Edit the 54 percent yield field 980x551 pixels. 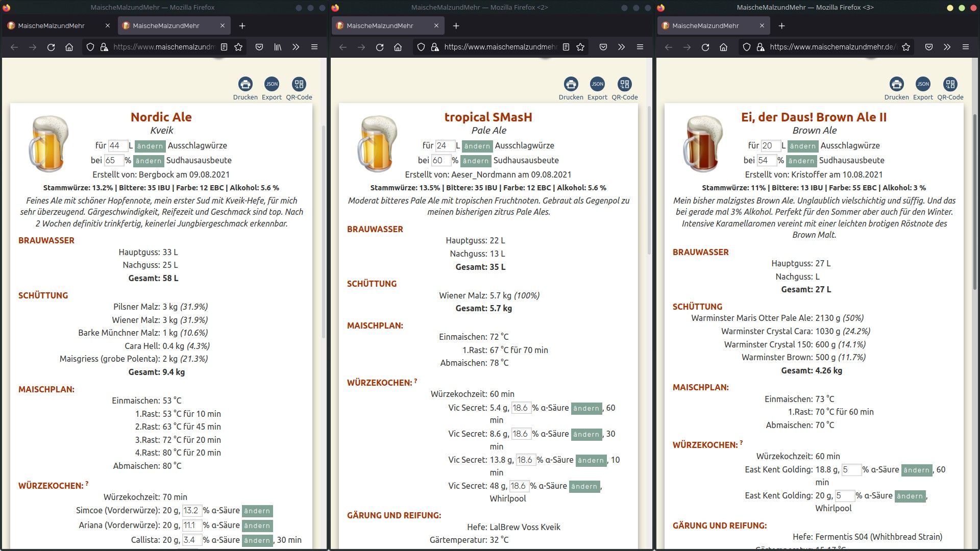pyautogui.click(x=766, y=160)
